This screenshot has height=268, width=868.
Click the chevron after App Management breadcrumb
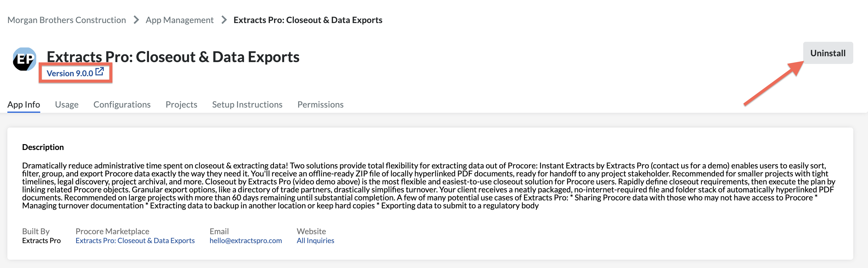pyautogui.click(x=224, y=20)
